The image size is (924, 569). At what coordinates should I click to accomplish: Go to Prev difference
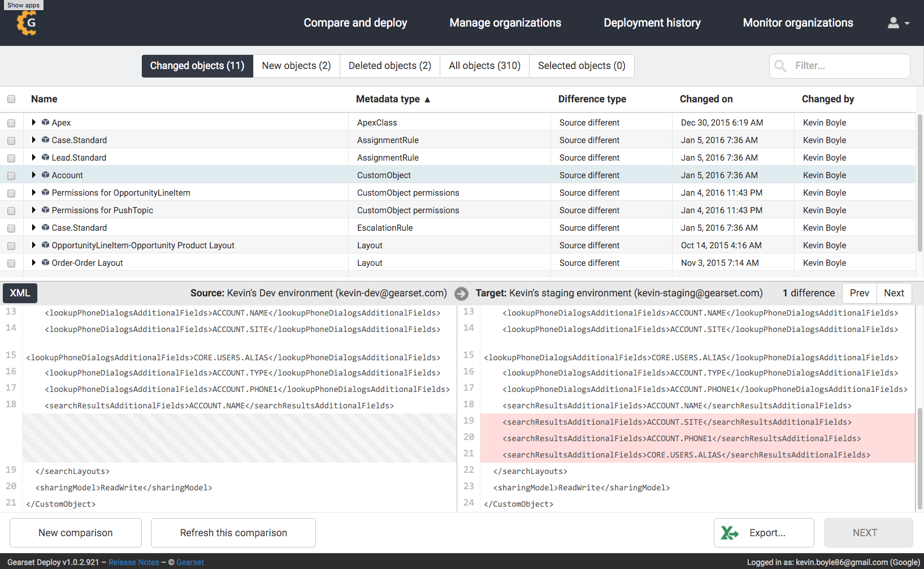pos(860,293)
